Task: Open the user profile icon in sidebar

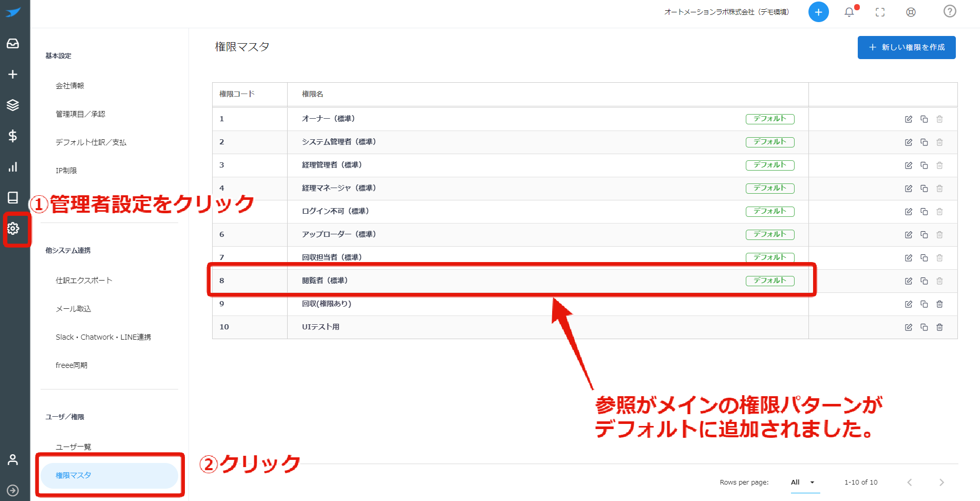Action: coord(13,460)
